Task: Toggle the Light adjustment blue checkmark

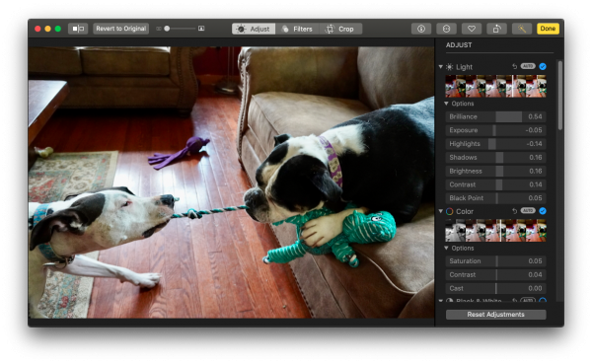Action: pyautogui.click(x=543, y=66)
